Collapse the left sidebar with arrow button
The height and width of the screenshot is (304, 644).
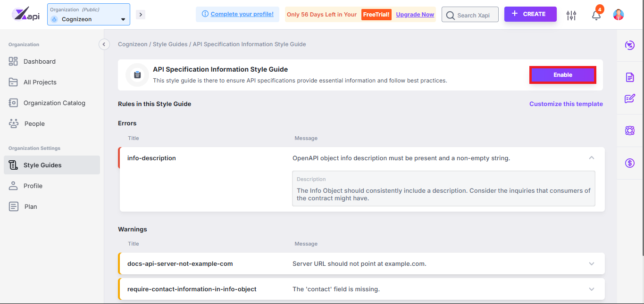[x=104, y=44]
